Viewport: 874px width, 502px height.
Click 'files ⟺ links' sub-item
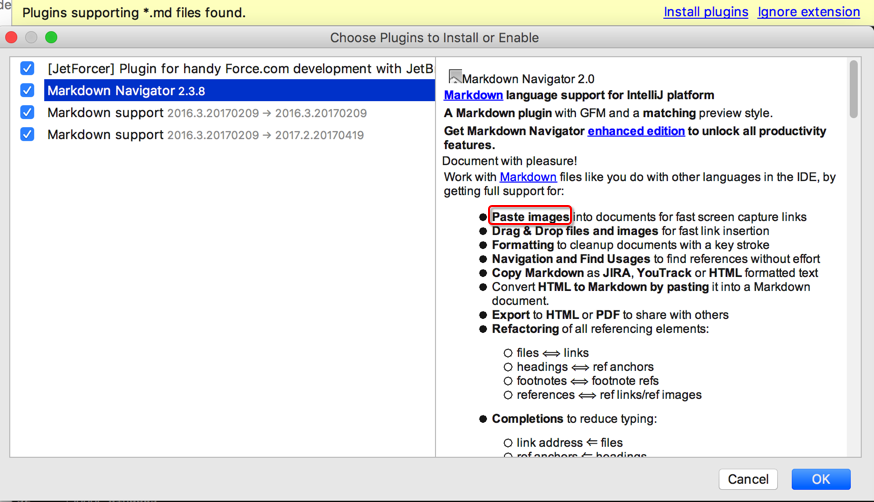(552, 353)
